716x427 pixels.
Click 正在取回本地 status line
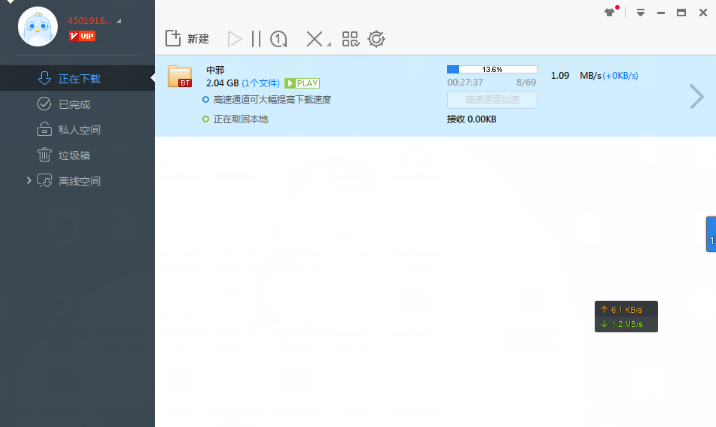pos(236,119)
